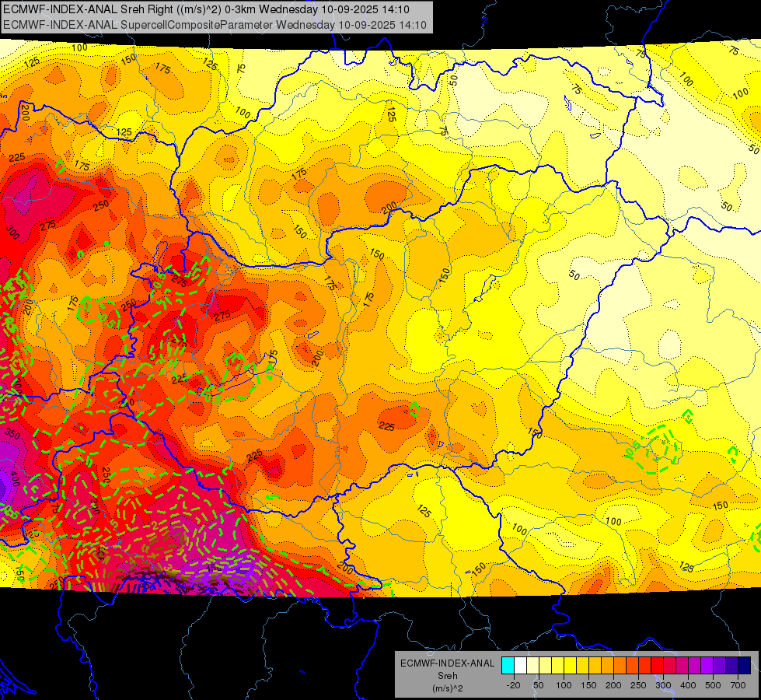
Task: Click the legend tick label 100
Action: 564,685
